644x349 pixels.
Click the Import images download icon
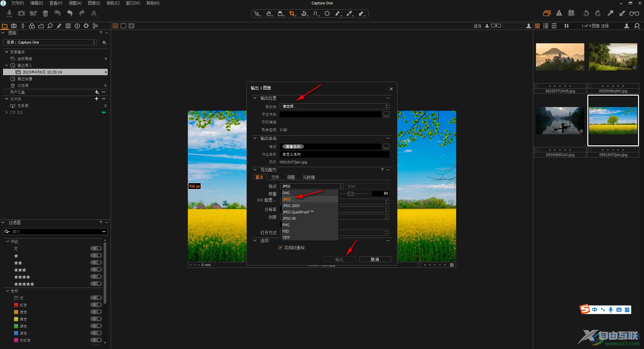[x=9, y=13]
